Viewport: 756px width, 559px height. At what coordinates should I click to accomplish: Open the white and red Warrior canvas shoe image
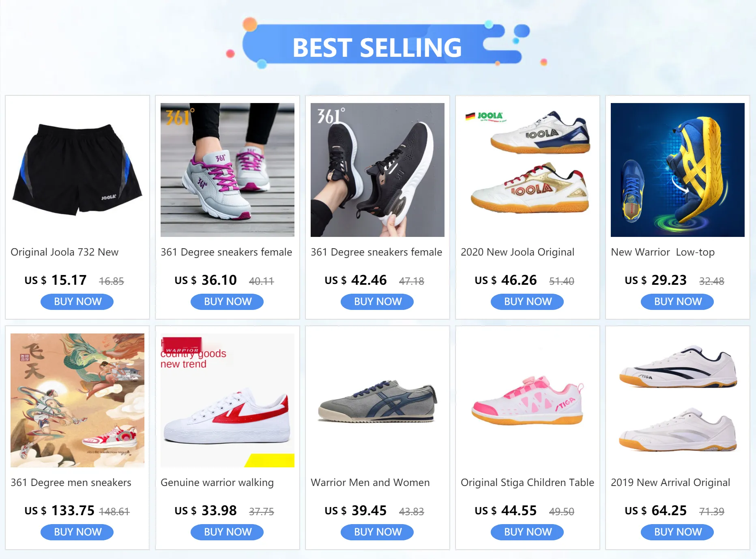pyautogui.click(x=228, y=400)
